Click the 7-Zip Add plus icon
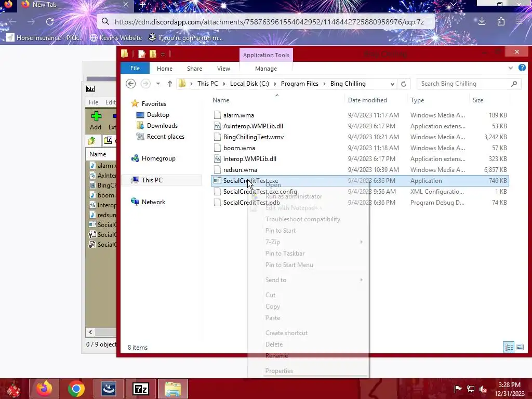 pos(96,116)
